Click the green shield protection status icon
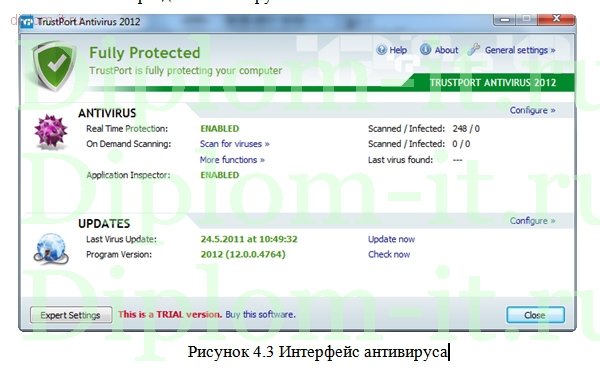The height and width of the screenshot is (371, 600). (x=54, y=66)
